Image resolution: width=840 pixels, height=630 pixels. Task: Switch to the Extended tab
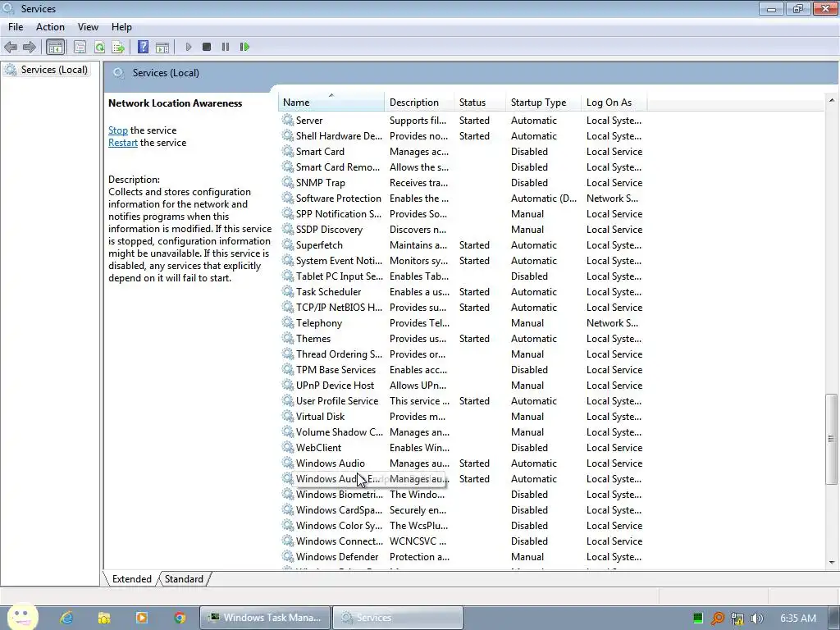click(x=132, y=578)
